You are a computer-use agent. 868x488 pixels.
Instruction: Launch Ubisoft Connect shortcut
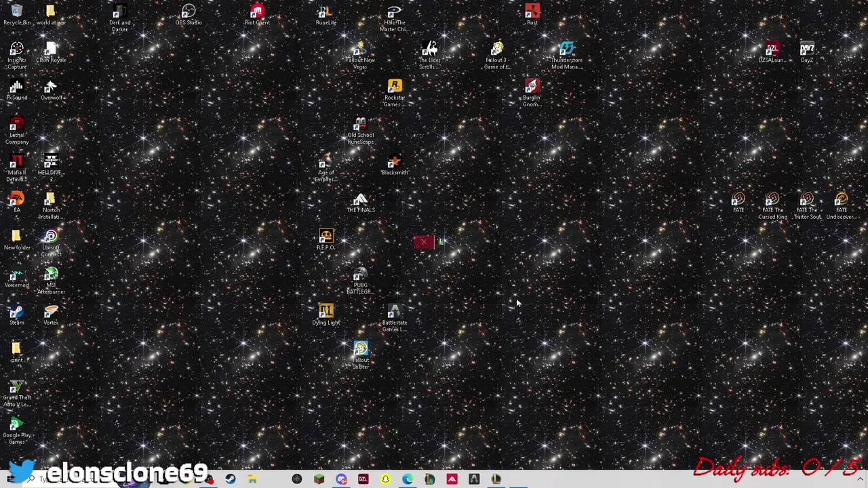pos(51,243)
